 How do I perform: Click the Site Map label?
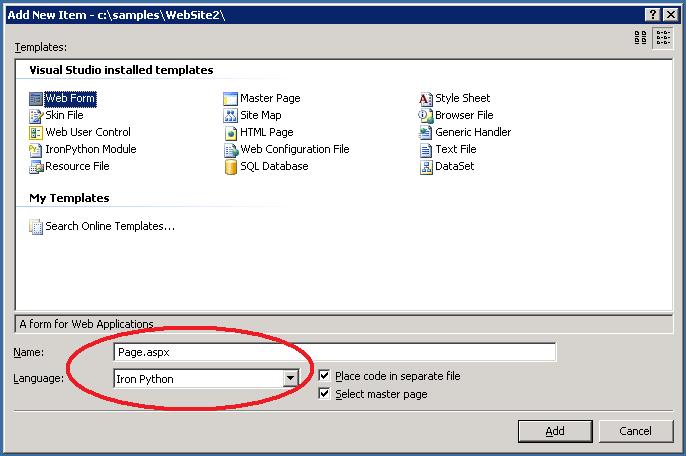coord(261,116)
